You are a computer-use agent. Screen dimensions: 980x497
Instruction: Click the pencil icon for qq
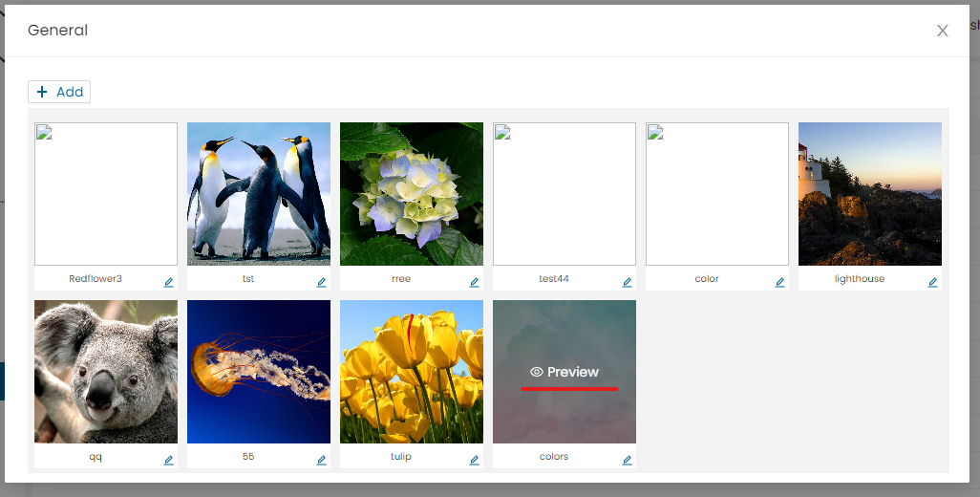[169, 460]
